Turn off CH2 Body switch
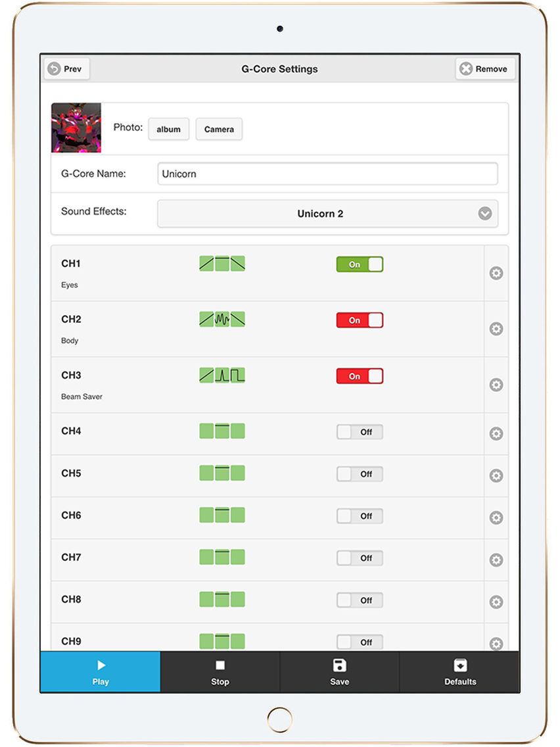This screenshot has height=747, width=560. 360,320
